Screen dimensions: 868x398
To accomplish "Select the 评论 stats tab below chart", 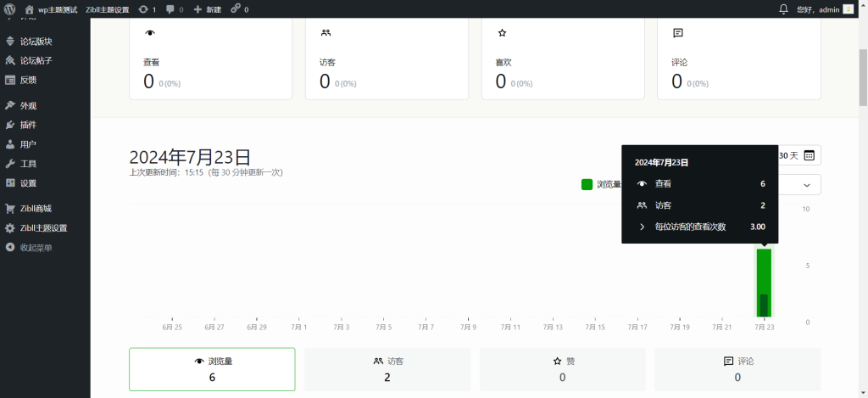I will (x=737, y=368).
